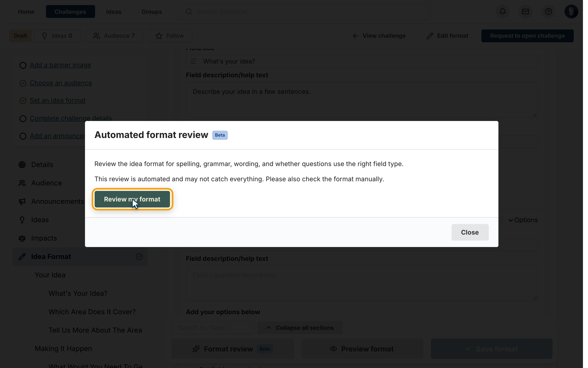Switch to the Challenges tab

click(70, 11)
